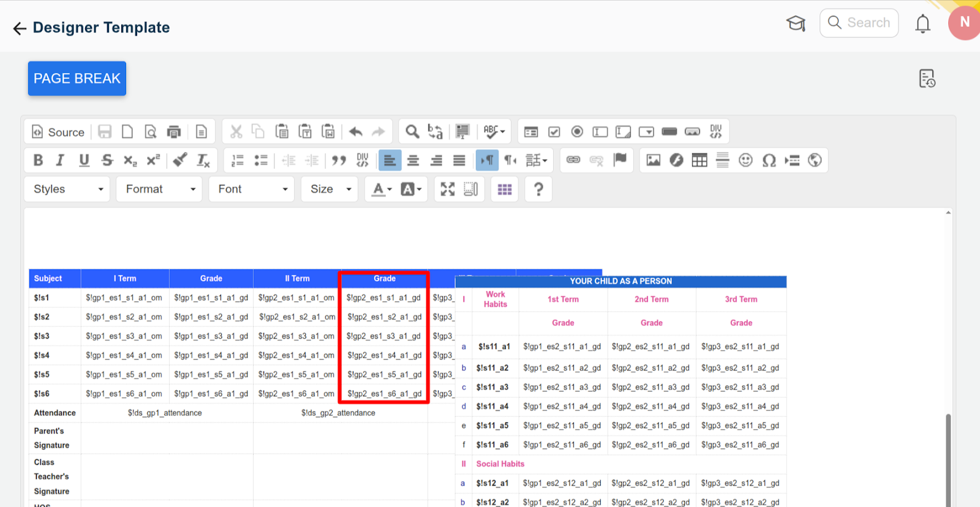Open the Size dropdown menu
The height and width of the screenshot is (507, 980).
330,189
